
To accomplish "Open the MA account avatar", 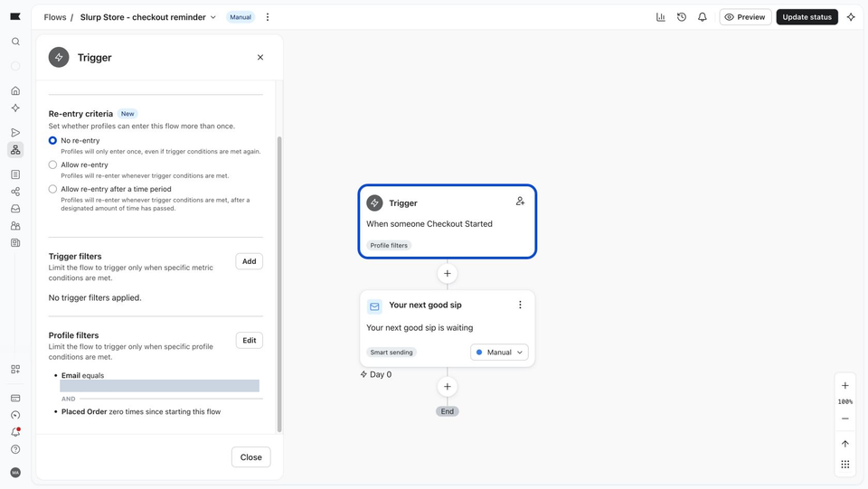I will pos(15,473).
